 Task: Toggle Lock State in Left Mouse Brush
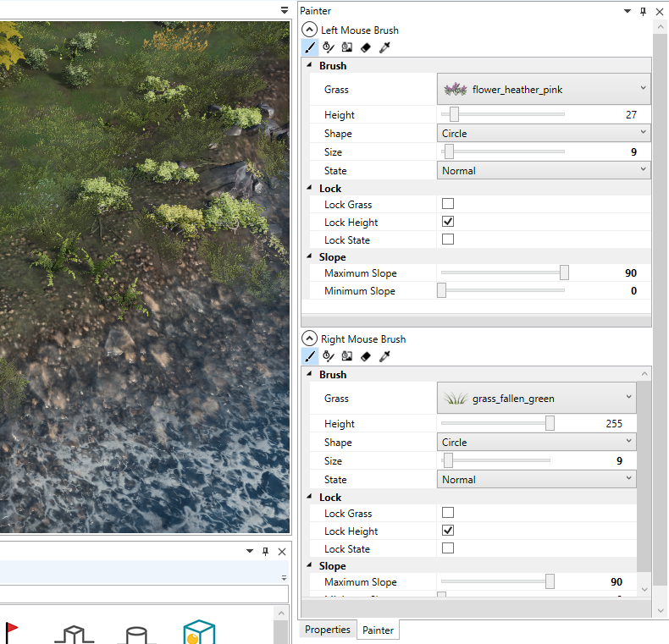point(448,239)
